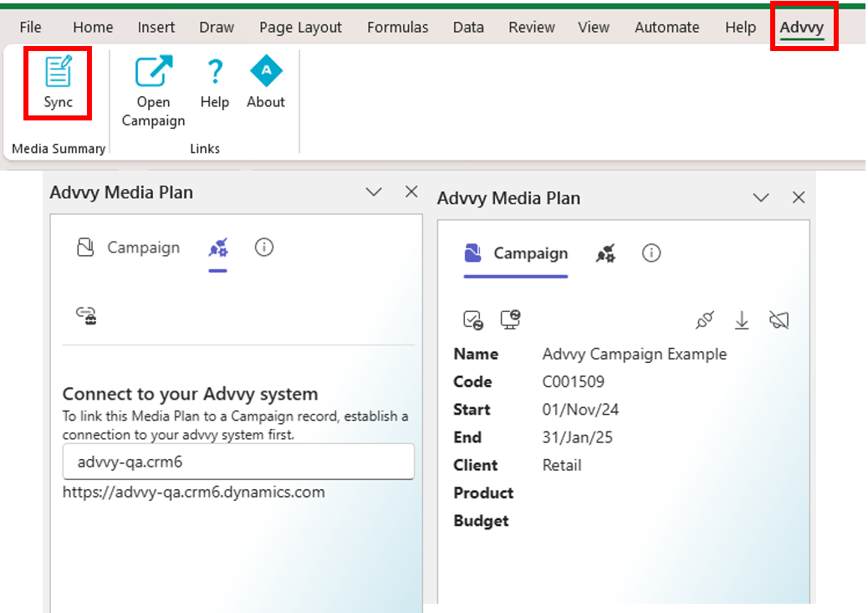Click the plug disconnect icon beside download arrow

[x=705, y=320]
